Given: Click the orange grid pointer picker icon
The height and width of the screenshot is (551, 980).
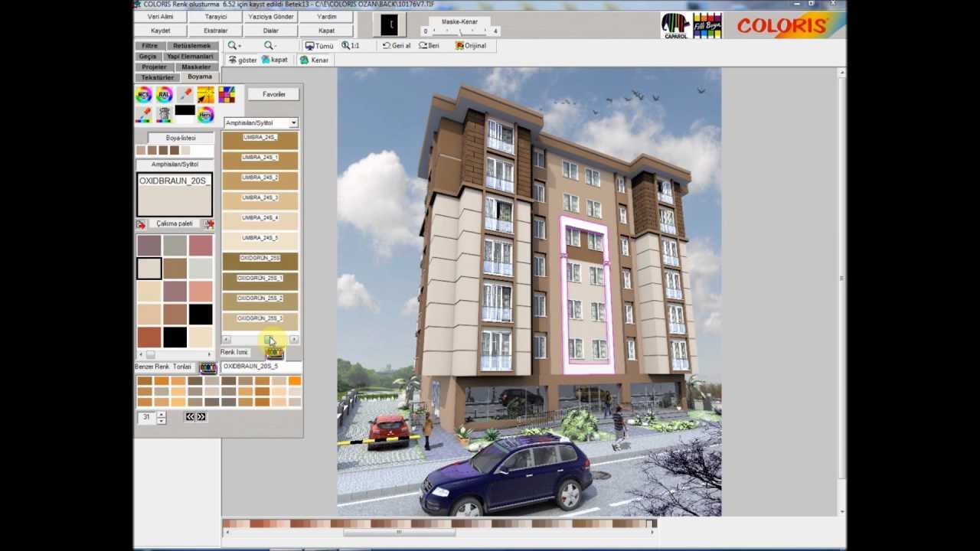Looking at the screenshot, I should pyautogui.click(x=205, y=95).
